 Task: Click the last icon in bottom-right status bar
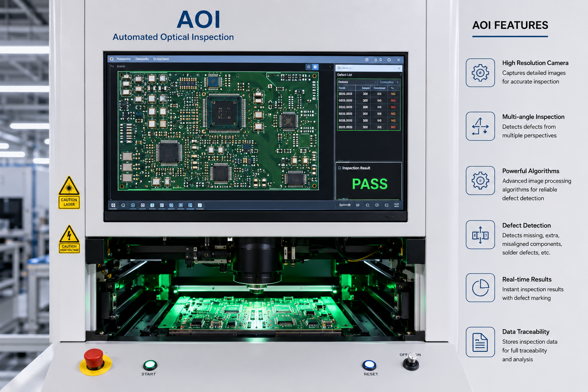click(x=397, y=205)
